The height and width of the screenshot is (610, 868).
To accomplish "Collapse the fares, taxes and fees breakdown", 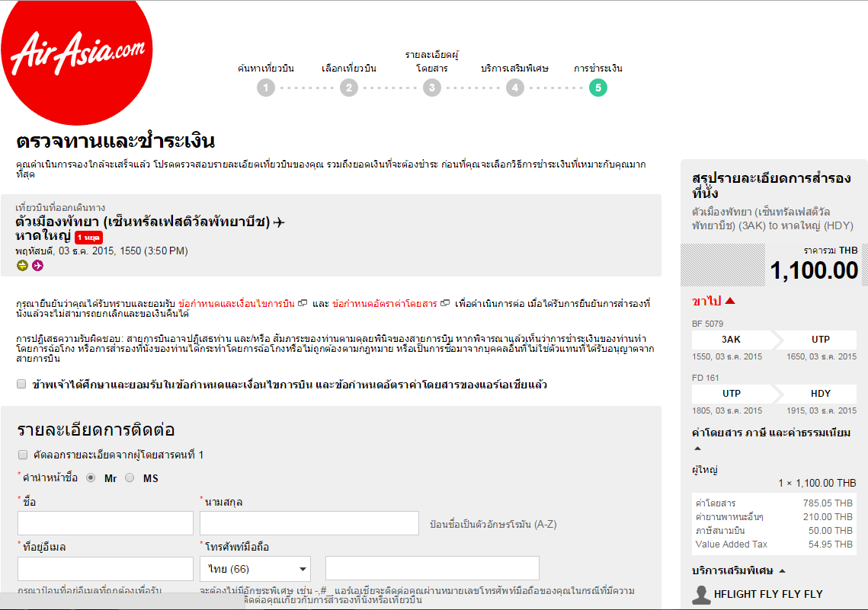I will pyautogui.click(x=697, y=449).
